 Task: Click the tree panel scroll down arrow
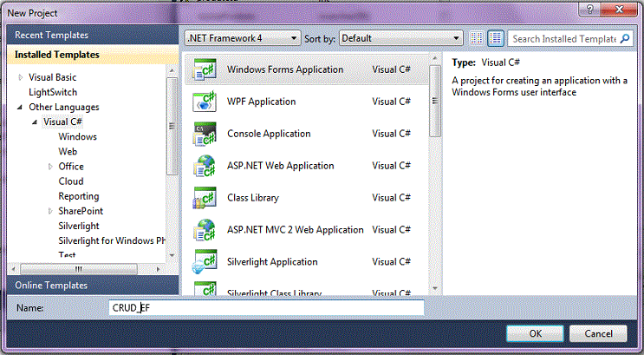pos(172,255)
